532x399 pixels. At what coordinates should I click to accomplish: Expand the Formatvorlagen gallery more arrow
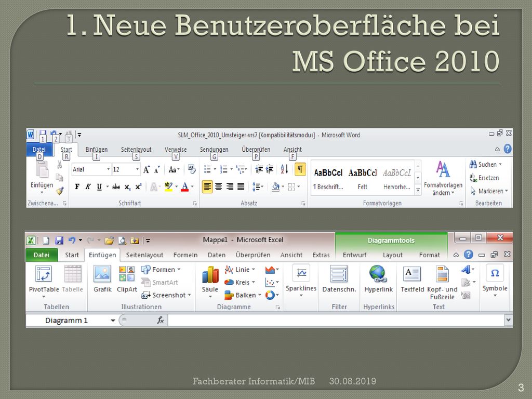point(418,191)
